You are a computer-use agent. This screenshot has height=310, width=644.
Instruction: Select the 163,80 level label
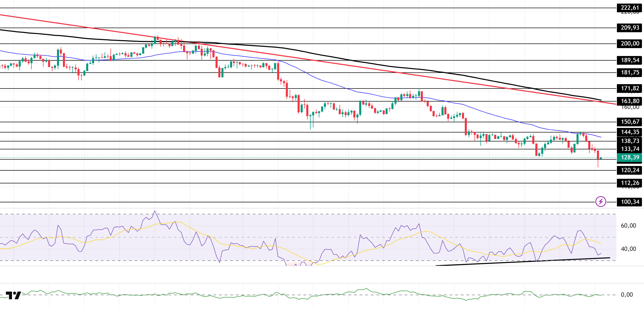point(630,101)
